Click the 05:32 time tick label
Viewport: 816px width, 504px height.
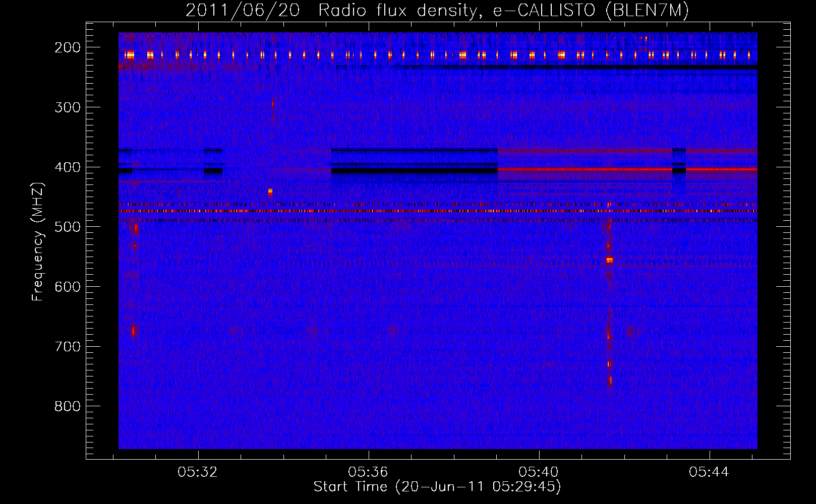[x=198, y=472]
